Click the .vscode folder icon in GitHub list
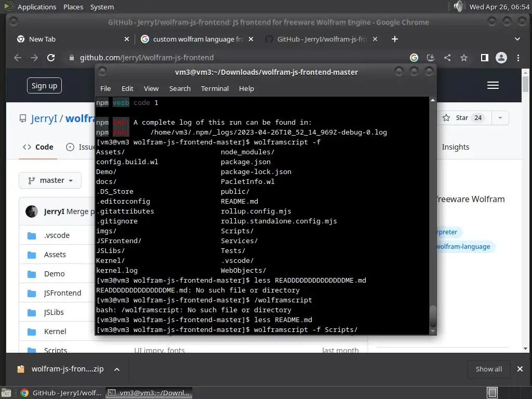Screen dimensions: 532x399 click(x=32, y=235)
